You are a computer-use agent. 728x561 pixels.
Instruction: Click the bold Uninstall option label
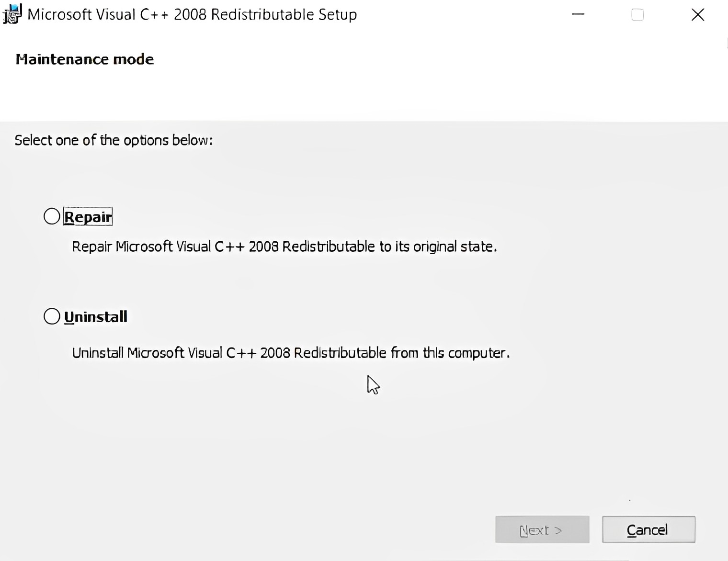(96, 317)
